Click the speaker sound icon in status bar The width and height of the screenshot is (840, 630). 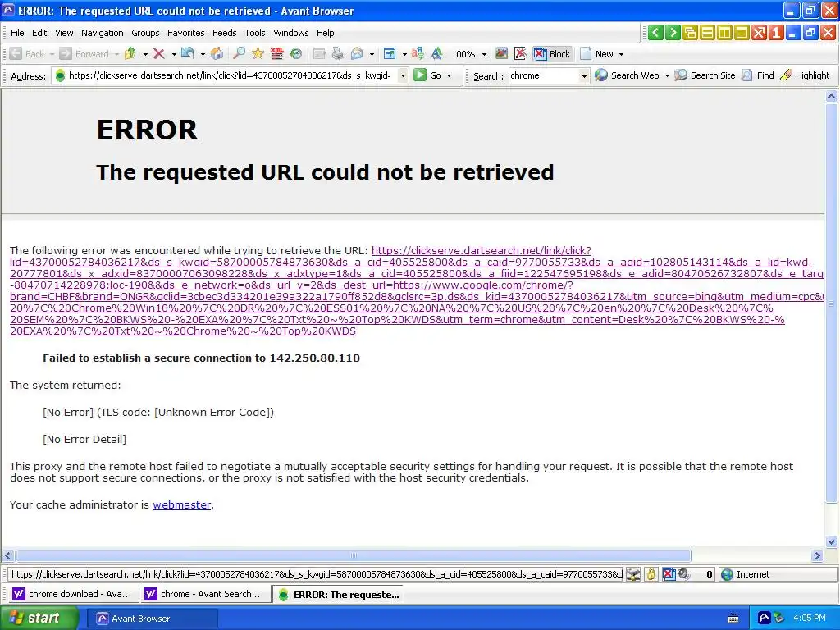coord(683,574)
